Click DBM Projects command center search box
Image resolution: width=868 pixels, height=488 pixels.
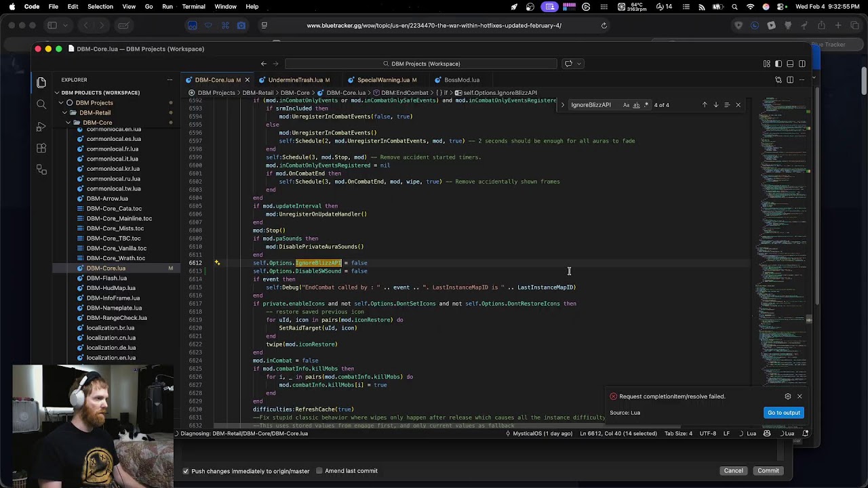(x=421, y=64)
